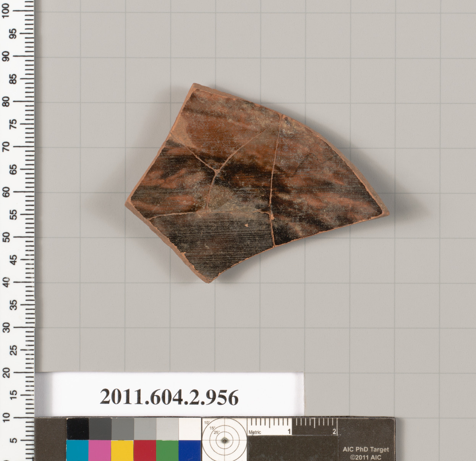Click the green color patch
Viewport: 476px width, 461px height.
167,450
